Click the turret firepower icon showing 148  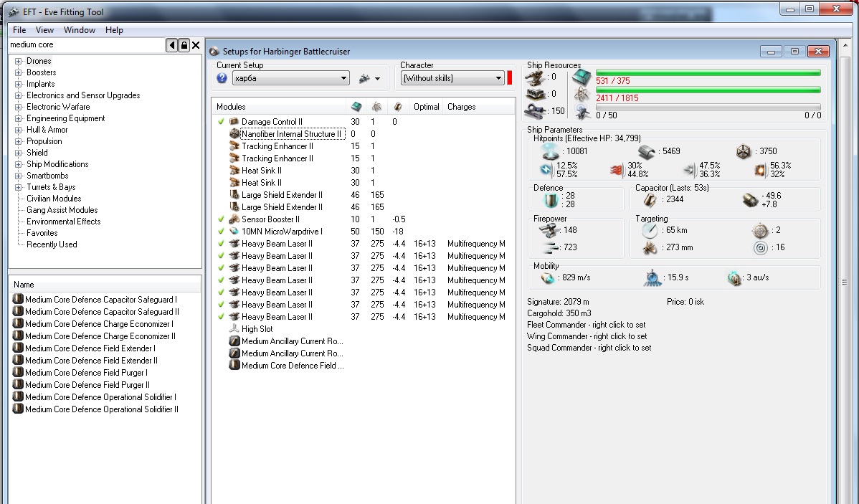(x=549, y=230)
